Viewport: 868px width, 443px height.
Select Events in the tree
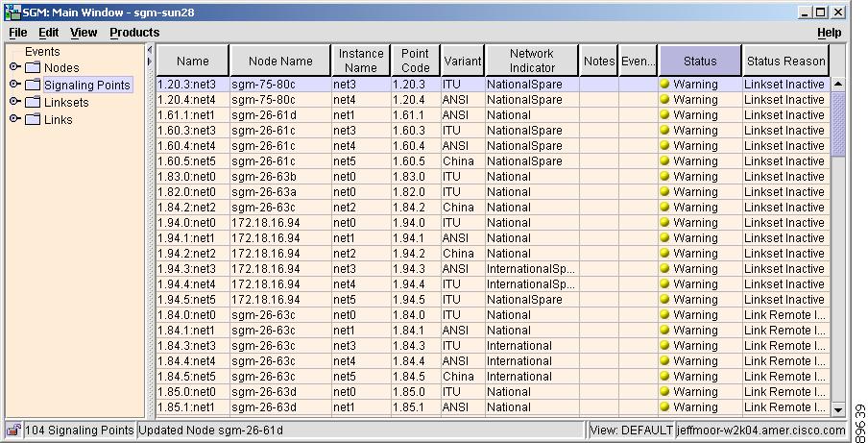pos(42,52)
